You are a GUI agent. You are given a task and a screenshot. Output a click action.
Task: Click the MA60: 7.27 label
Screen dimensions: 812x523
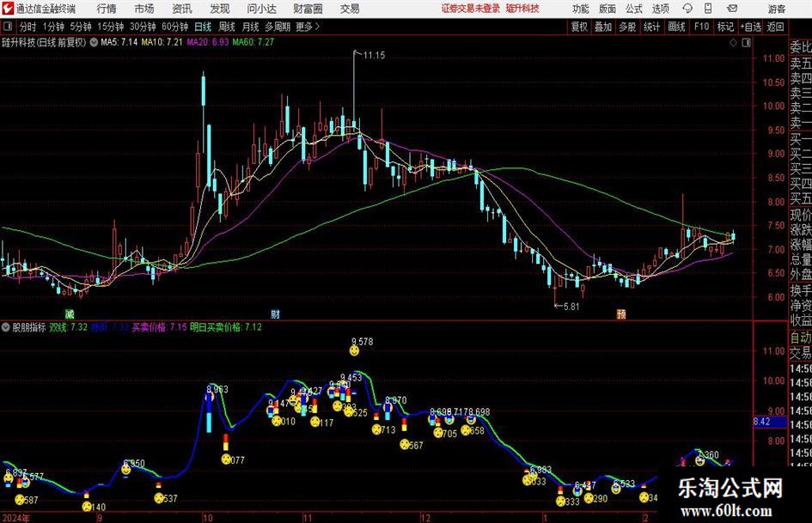point(253,42)
